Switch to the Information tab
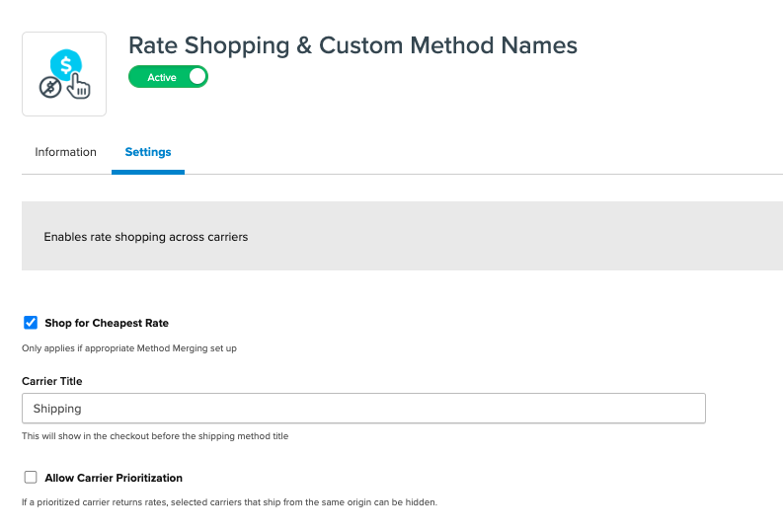This screenshot has width=783, height=532. click(65, 152)
